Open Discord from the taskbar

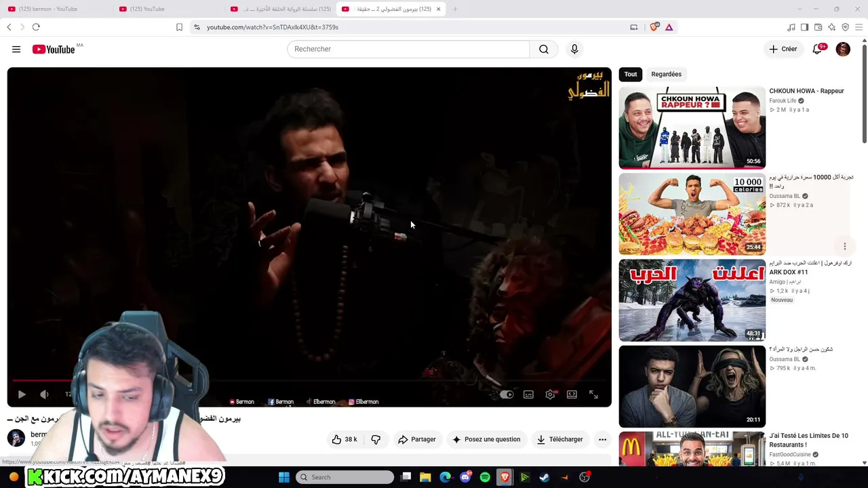pyautogui.click(x=465, y=477)
